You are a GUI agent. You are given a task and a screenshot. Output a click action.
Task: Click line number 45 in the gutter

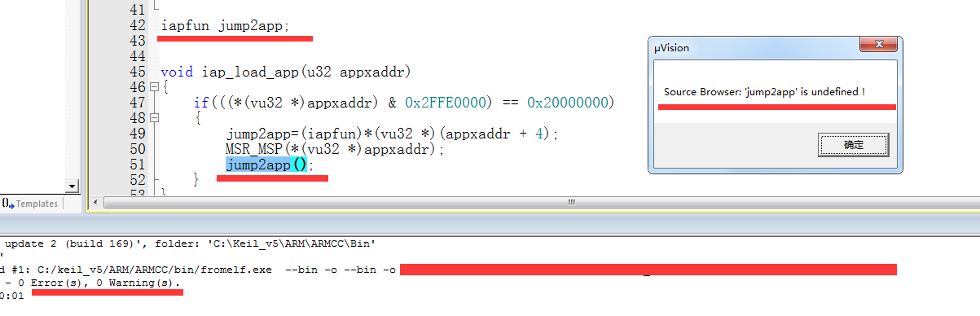137,71
